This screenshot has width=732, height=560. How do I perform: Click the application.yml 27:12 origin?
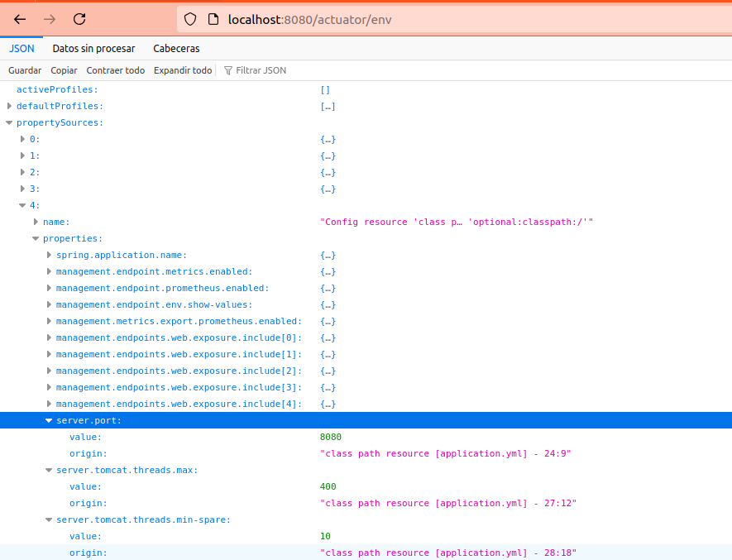[448, 503]
